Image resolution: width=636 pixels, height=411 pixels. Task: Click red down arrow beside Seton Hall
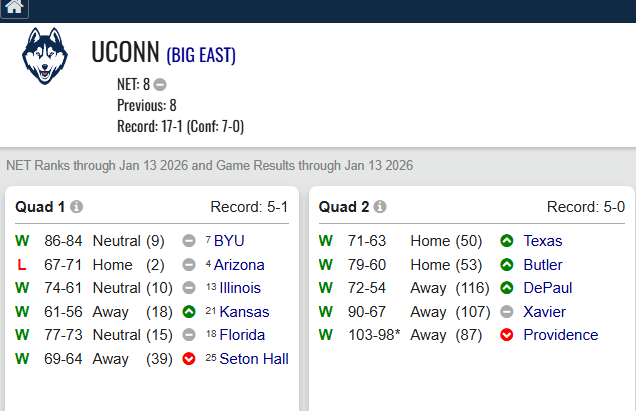click(189, 359)
